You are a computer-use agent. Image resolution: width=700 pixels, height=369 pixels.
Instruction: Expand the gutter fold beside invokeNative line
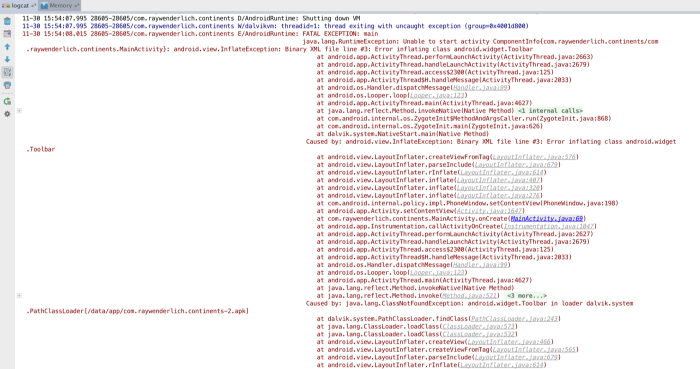[x=19, y=111]
